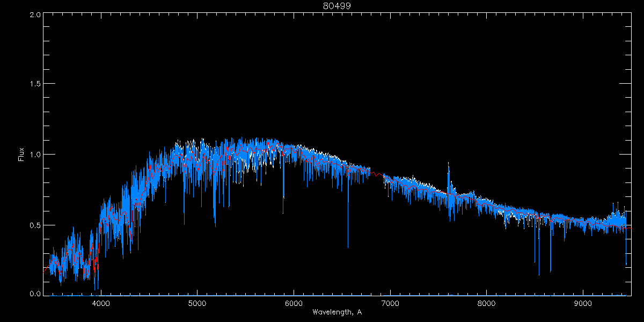Viewport: 644px width, 322px height.
Task: Click the 1.5 flux tick label
Action: pos(35,84)
